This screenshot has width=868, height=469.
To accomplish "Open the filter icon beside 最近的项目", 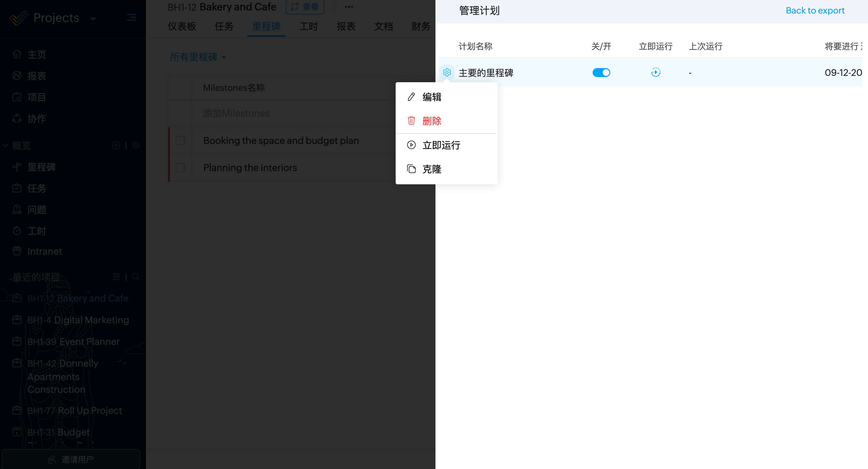I will pos(116,277).
